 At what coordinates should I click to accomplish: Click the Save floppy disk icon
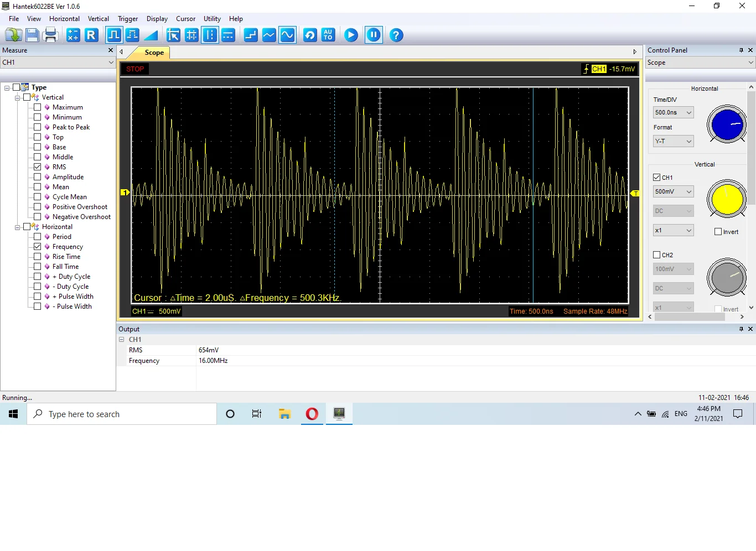(x=32, y=35)
